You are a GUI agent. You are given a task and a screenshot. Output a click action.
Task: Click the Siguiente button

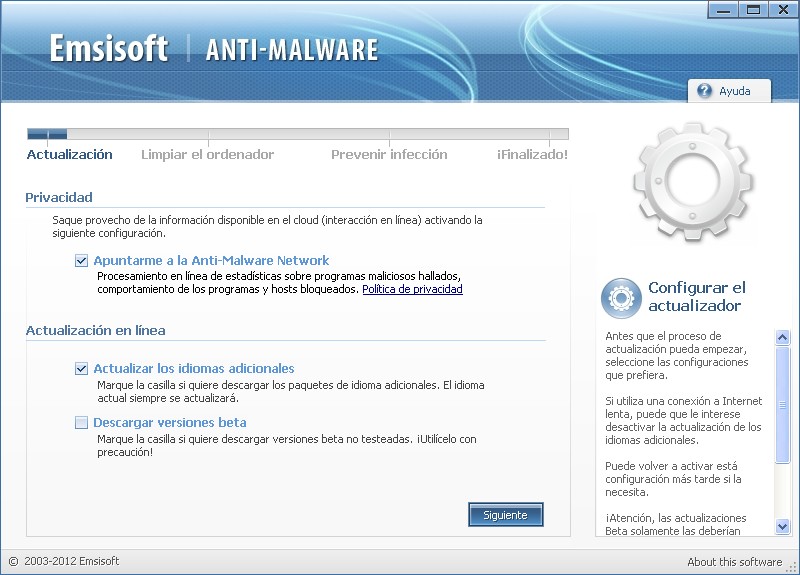(506, 515)
